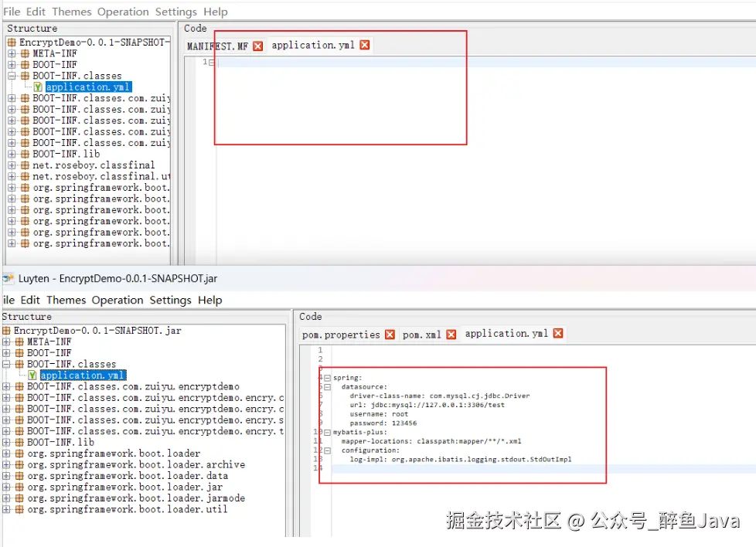Click the mapper-locations code line

point(431,441)
